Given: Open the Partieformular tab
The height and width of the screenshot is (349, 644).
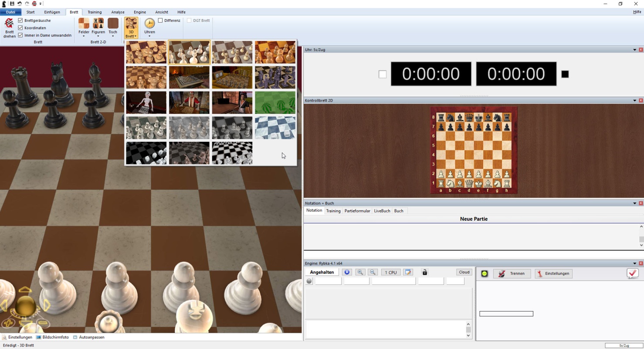Looking at the screenshot, I should pos(357,211).
